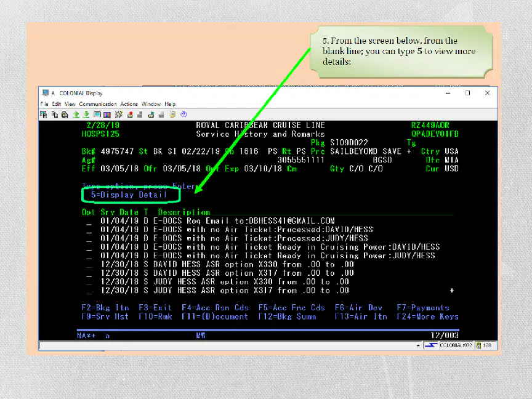Image resolution: width=532 pixels, height=399 pixels.
Task: Click the F3=Exit function key label
Action: click(x=155, y=308)
